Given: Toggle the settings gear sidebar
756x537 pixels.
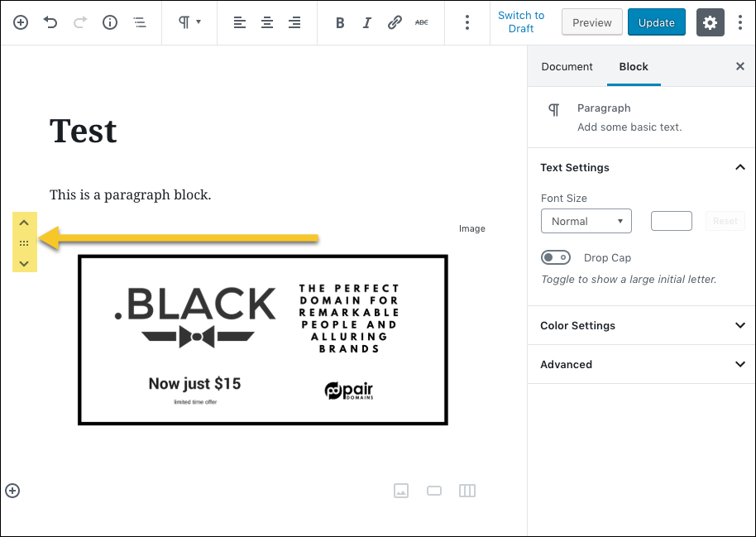Looking at the screenshot, I should (711, 22).
